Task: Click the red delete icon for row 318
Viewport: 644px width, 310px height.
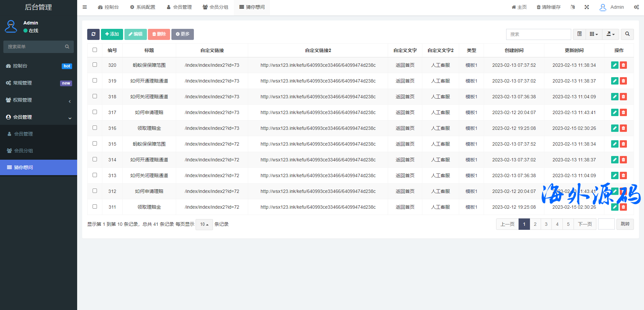Action: (x=623, y=97)
